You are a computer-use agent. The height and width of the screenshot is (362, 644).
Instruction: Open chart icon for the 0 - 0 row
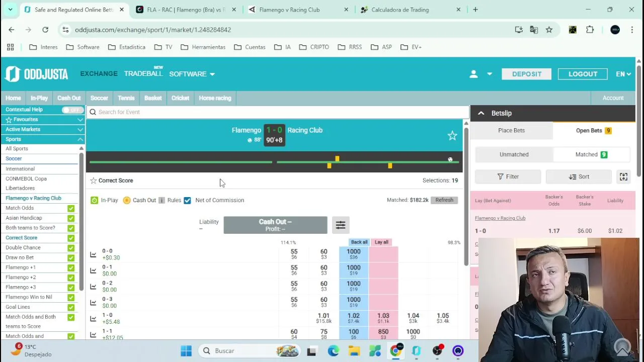click(93, 254)
